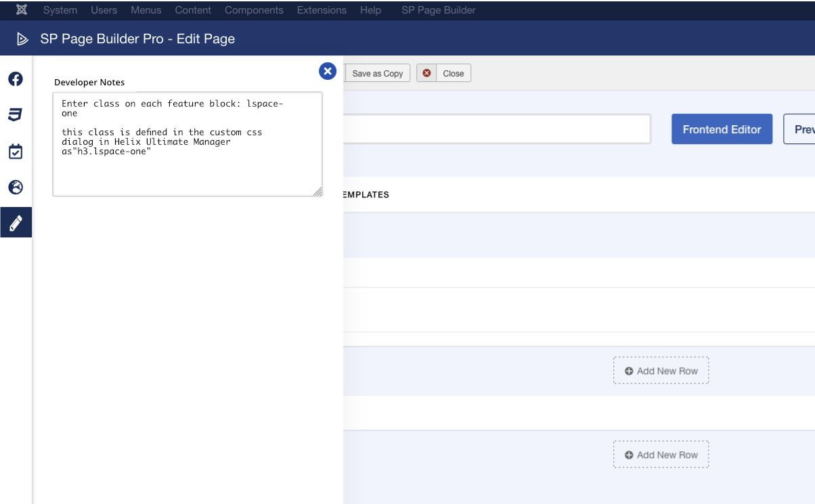Open the Extensions menu
This screenshot has height=504, width=815.
(x=322, y=10)
